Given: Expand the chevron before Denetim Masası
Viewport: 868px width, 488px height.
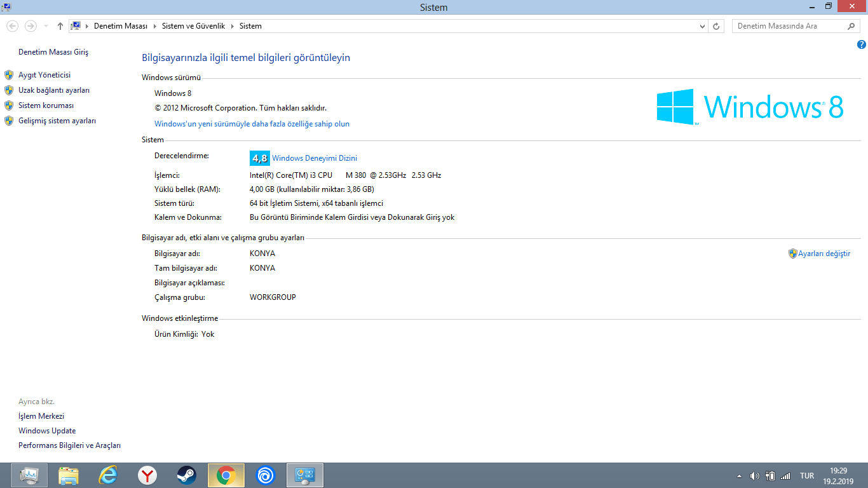Looking at the screenshot, I should [87, 26].
